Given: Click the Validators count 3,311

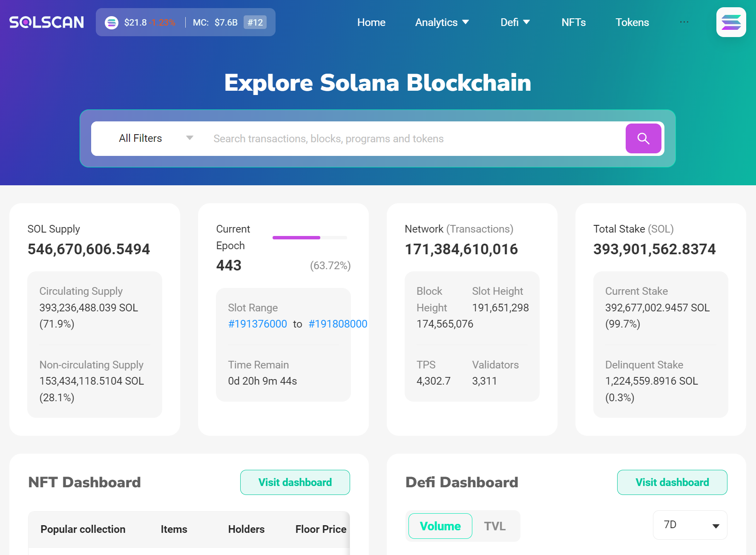Looking at the screenshot, I should 484,381.
